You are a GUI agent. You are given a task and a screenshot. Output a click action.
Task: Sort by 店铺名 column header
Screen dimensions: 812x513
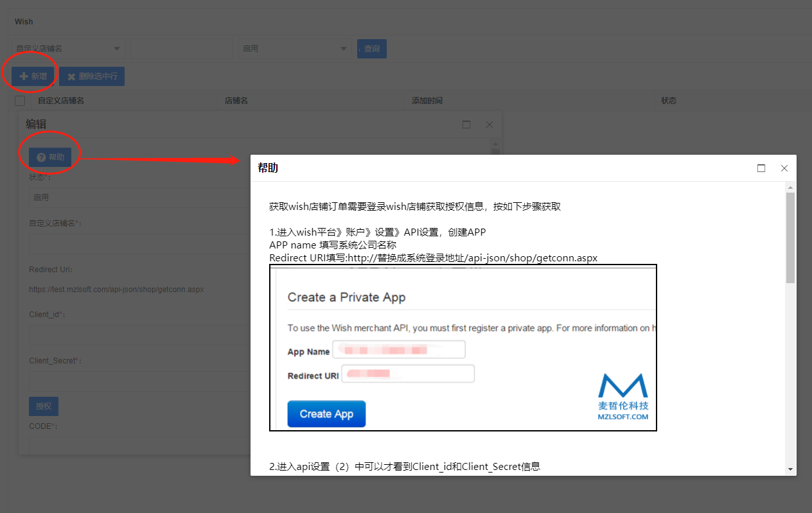[236, 101]
